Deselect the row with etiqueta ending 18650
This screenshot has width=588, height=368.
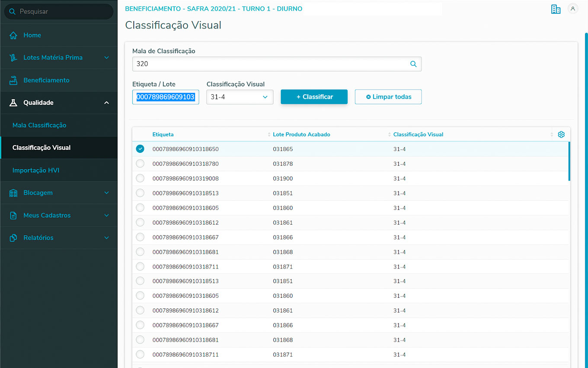pos(140,149)
